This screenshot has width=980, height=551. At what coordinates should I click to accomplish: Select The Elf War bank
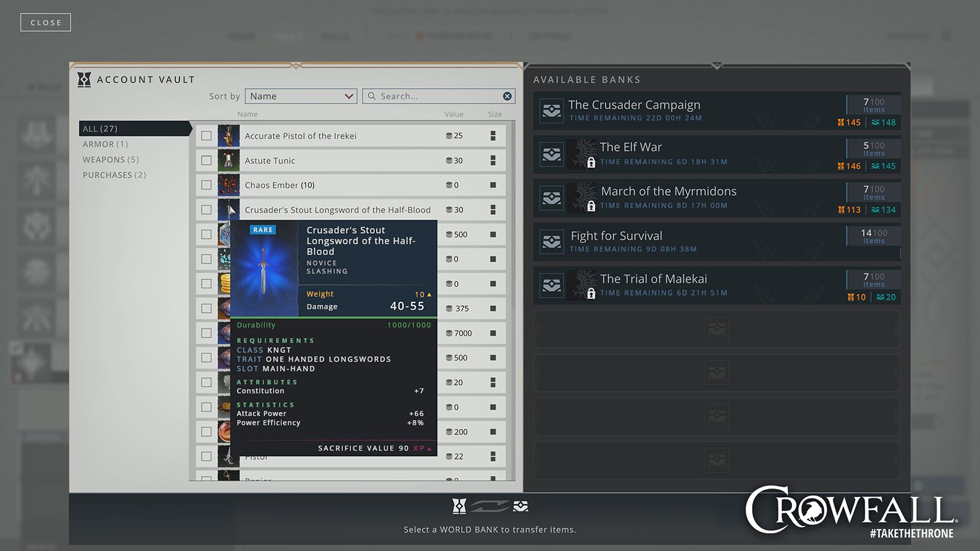(717, 154)
